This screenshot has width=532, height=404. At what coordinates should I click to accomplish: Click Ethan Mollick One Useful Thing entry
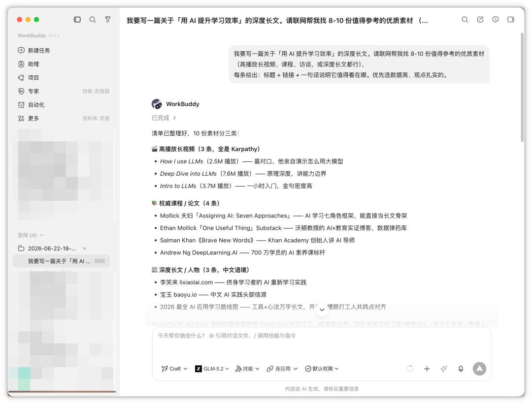point(283,228)
